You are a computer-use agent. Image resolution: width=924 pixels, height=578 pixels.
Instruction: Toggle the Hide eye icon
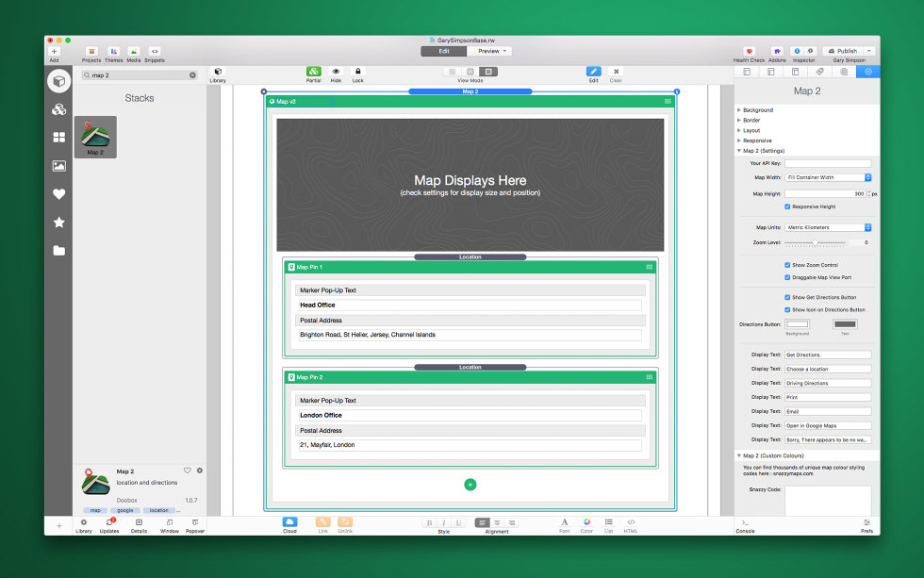[x=336, y=72]
